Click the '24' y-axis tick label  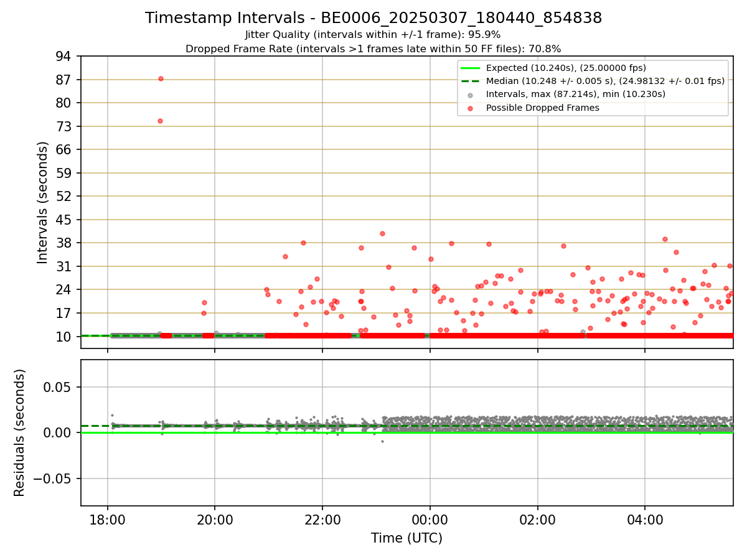[x=64, y=290]
